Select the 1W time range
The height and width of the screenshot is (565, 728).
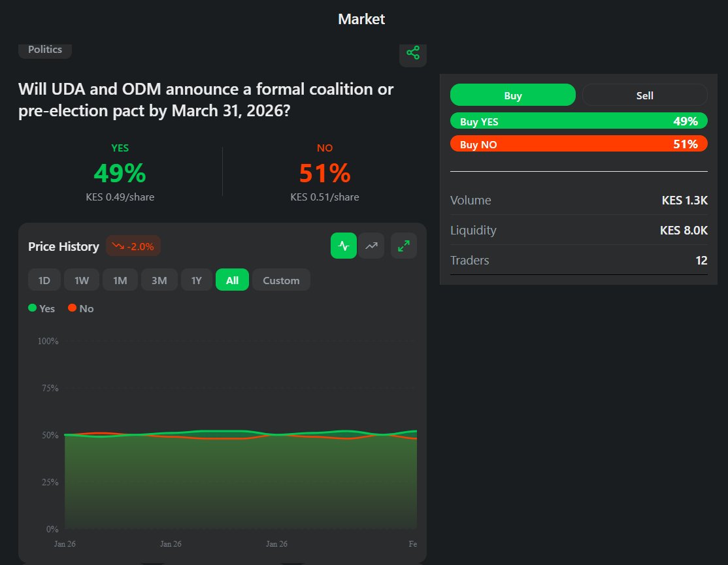82,280
